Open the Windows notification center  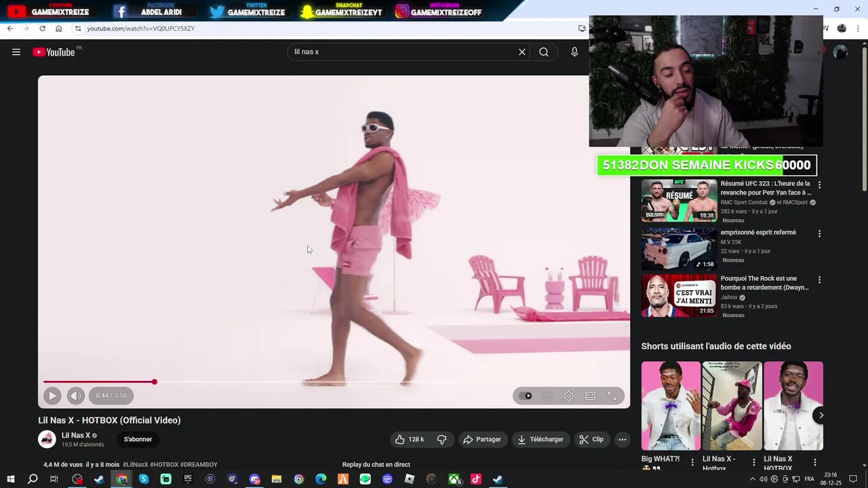853,479
